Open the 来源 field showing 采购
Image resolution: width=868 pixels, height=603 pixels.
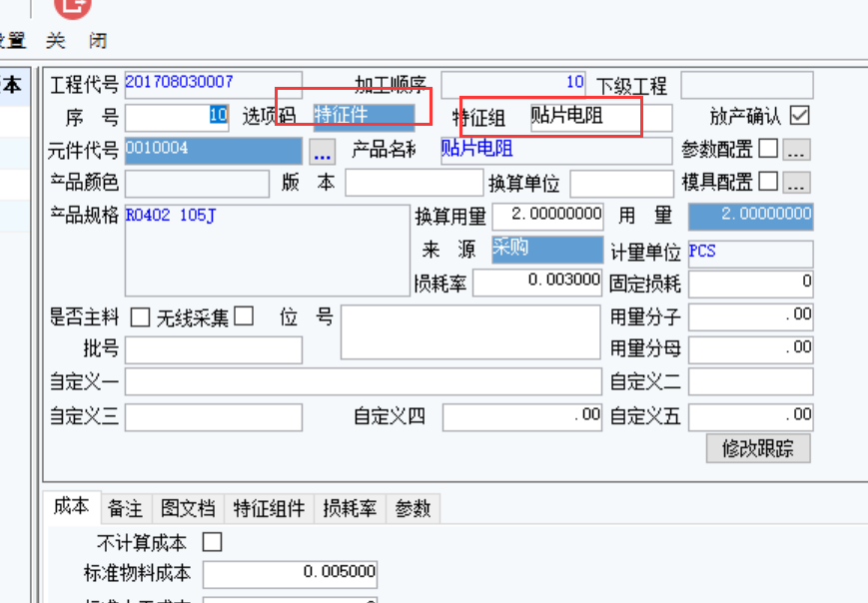546,250
